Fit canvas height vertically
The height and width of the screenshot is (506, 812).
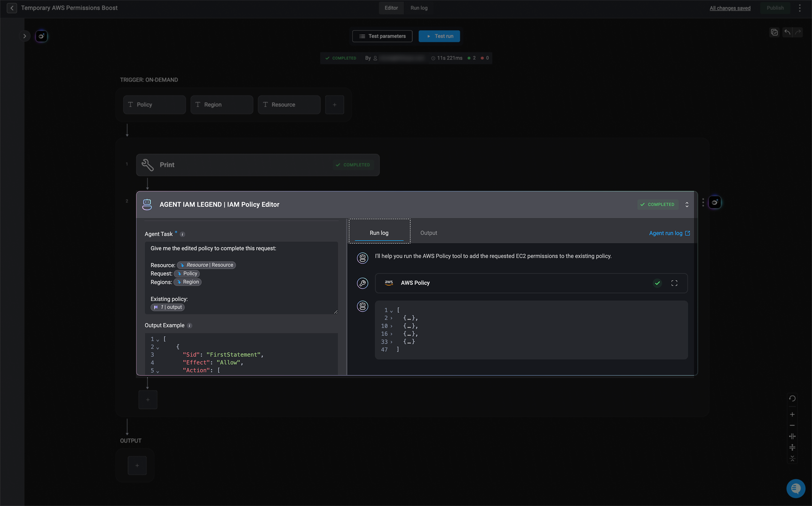pyautogui.click(x=792, y=447)
